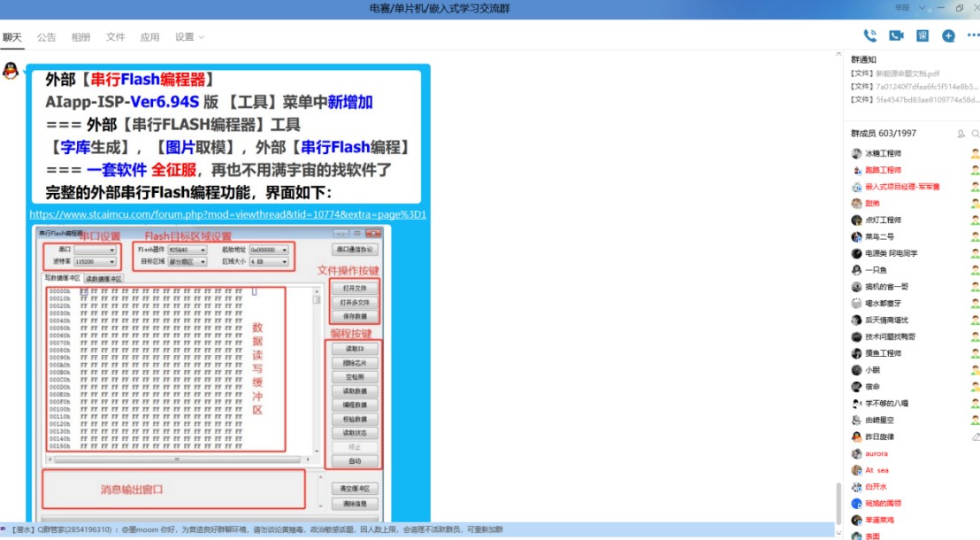Click the add group member icon
980x540 pixels.
[x=961, y=134]
